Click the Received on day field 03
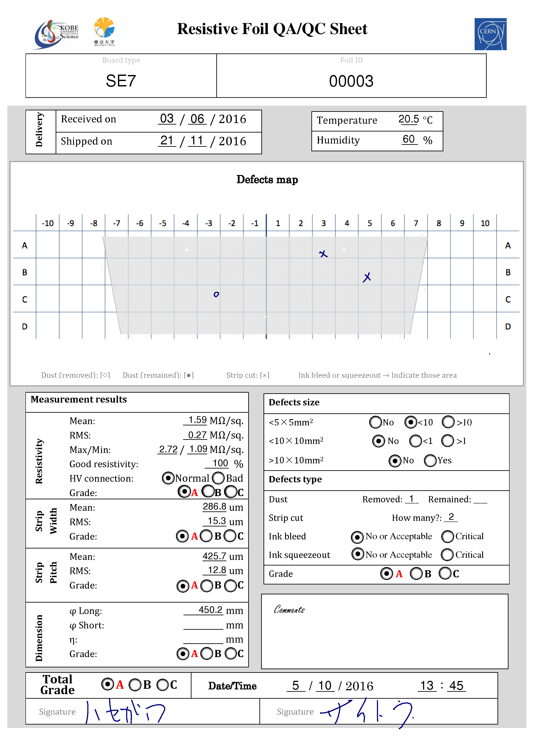 coord(167,119)
